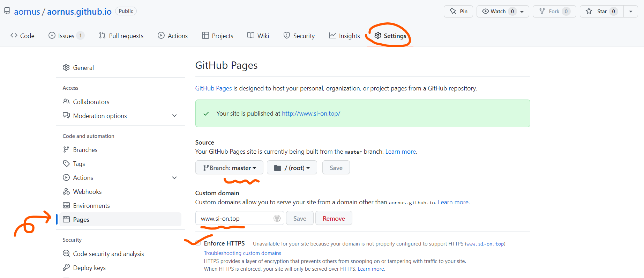
Task: Open Webhooks settings in sidebar
Action: click(87, 191)
